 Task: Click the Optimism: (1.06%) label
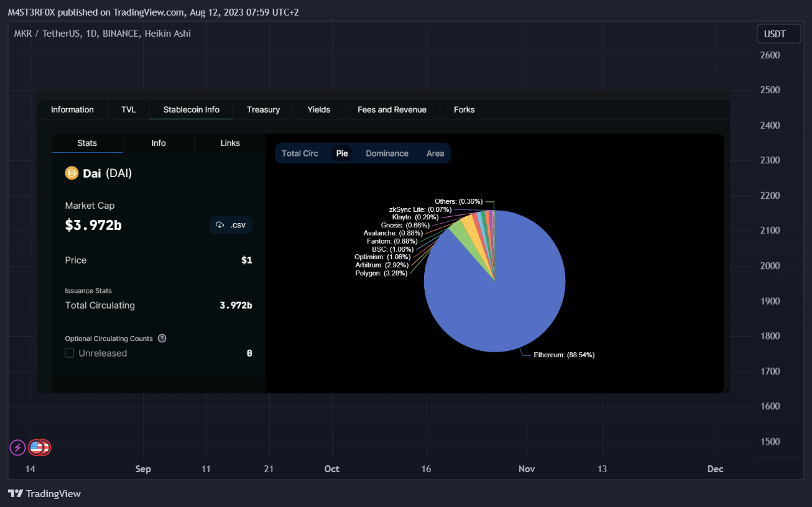click(382, 257)
